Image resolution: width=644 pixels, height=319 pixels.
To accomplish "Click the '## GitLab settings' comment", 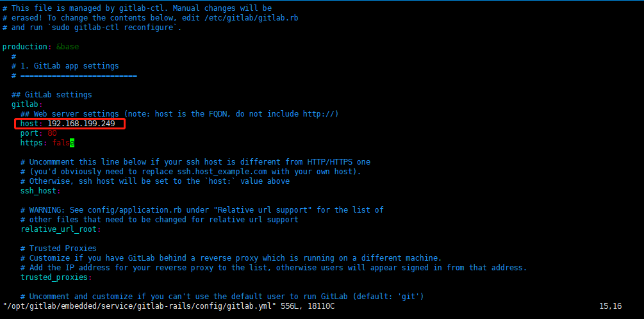I will [x=52, y=95].
